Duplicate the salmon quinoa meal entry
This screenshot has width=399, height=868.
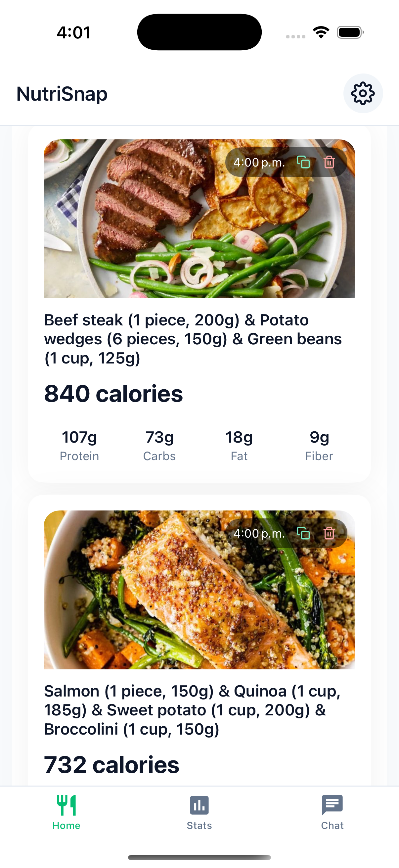click(x=303, y=533)
